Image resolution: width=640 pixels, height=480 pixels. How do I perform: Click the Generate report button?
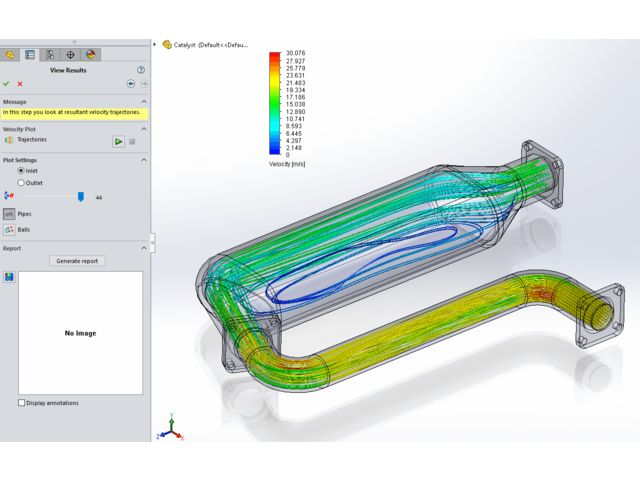click(77, 261)
